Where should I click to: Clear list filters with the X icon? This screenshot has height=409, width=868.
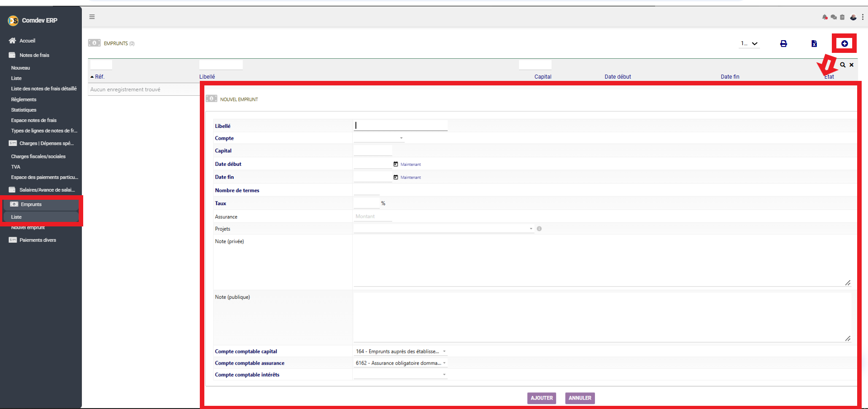(851, 65)
